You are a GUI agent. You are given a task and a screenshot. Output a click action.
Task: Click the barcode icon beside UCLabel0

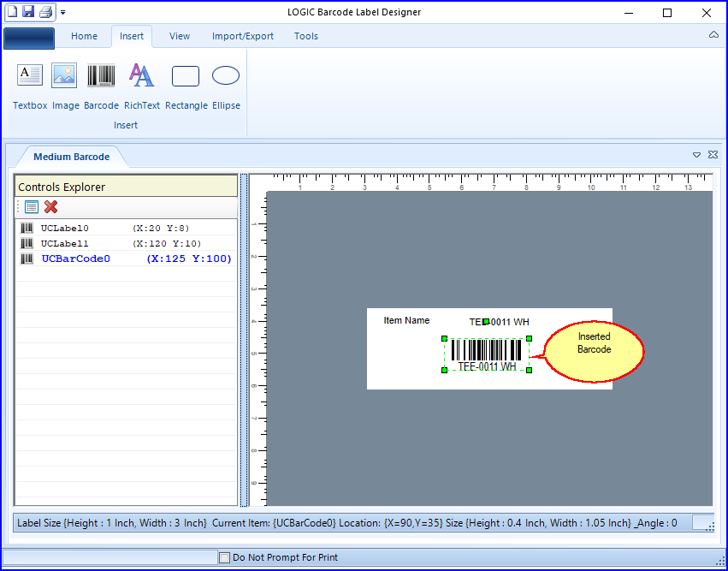pyautogui.click(x=27, y=228)
